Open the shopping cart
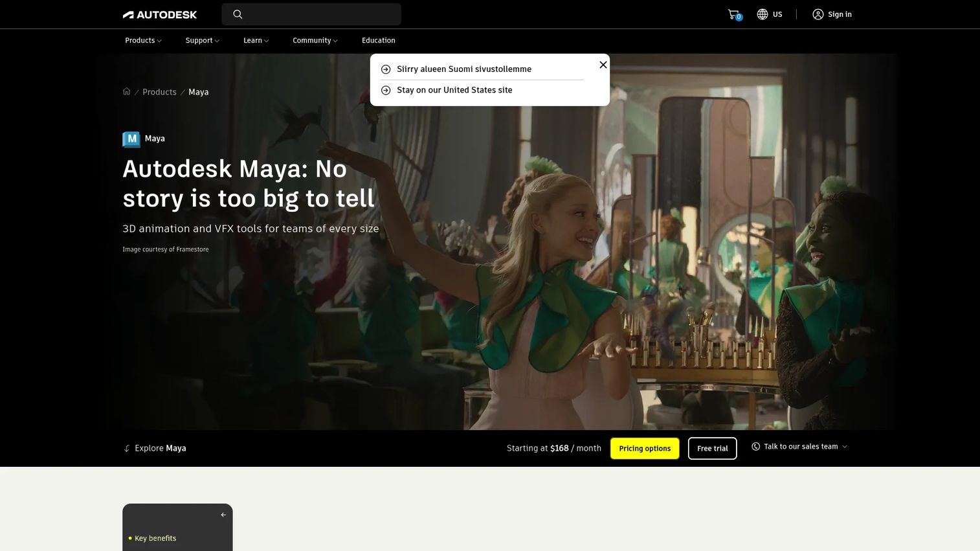The image size is (980, 551). point(734,14)
